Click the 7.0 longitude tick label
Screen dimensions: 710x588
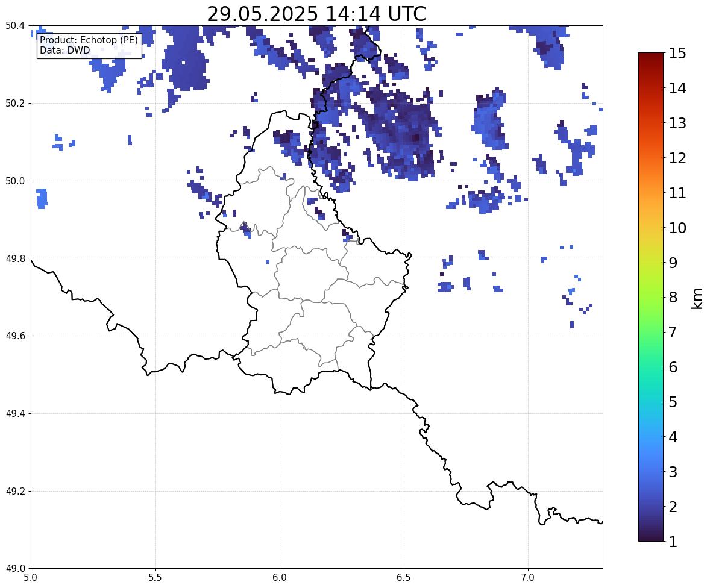click(528, 578)
